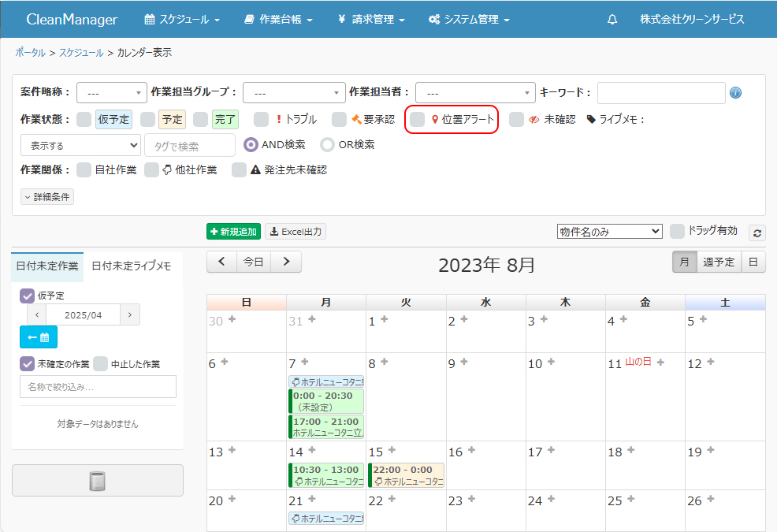Click the blue info icon beside keyword field

click(735, 93)
